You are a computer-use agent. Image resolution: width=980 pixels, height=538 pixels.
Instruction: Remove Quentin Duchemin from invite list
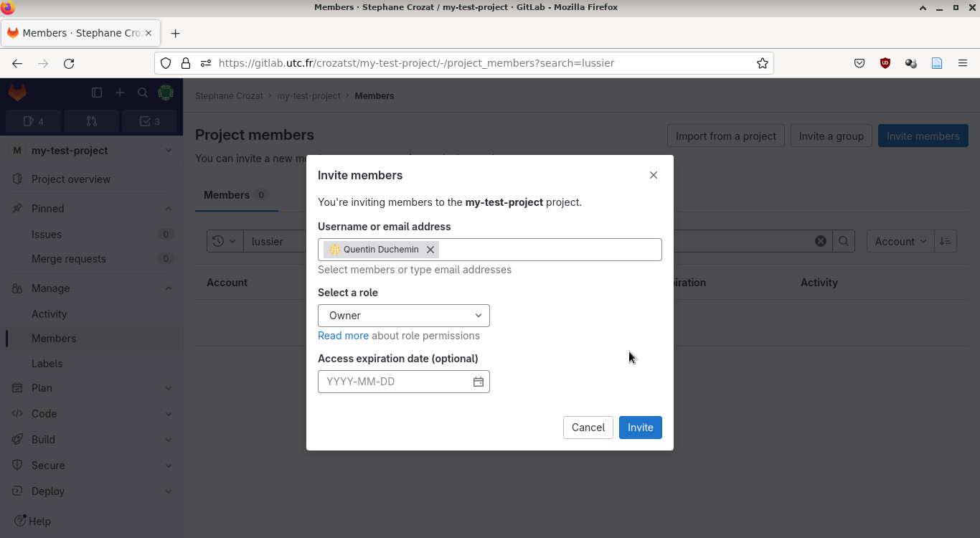[430, 250]
